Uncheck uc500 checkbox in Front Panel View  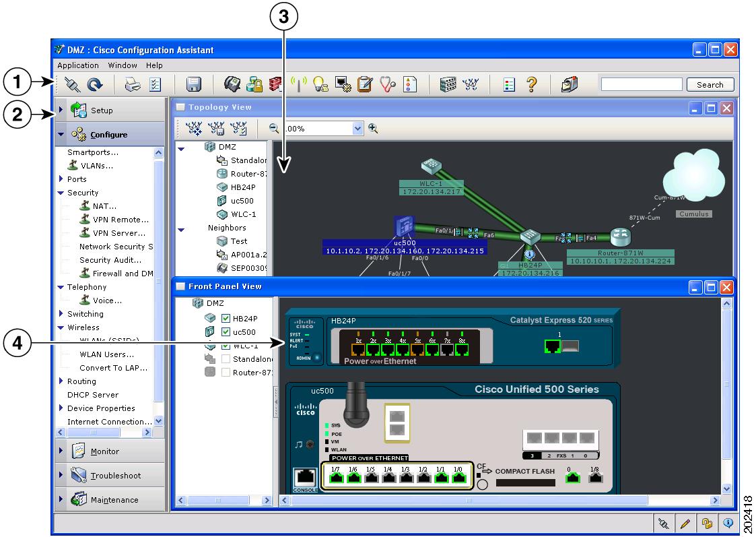point(226,332)
